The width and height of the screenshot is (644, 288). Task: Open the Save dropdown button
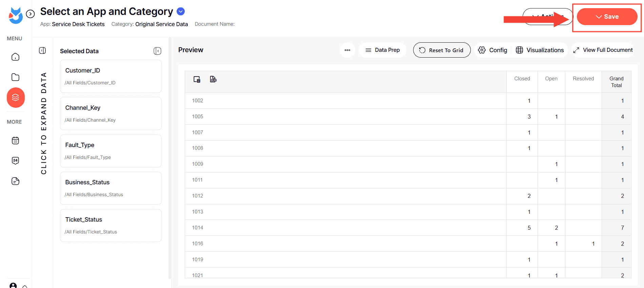pos(607,17)
